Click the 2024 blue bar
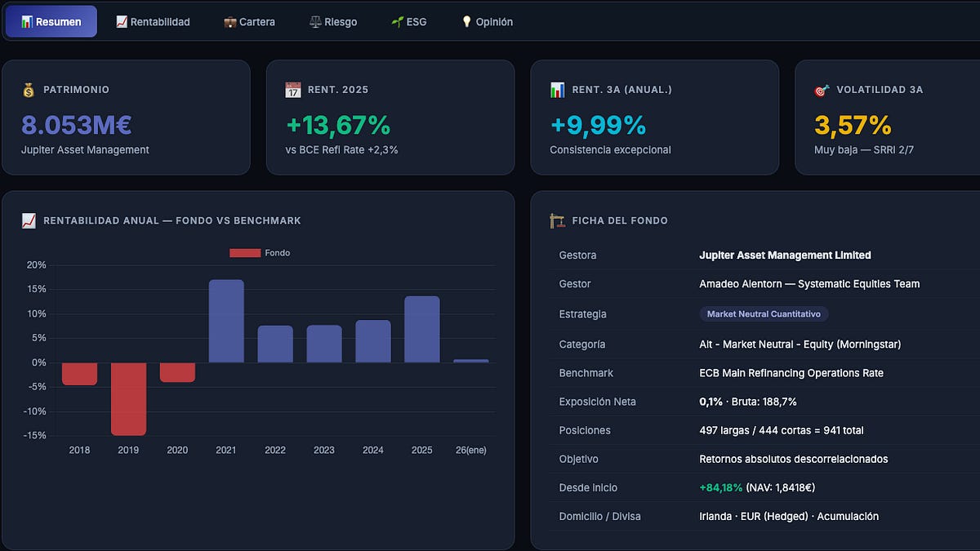The image size is (980, 551). coord(373,341)
